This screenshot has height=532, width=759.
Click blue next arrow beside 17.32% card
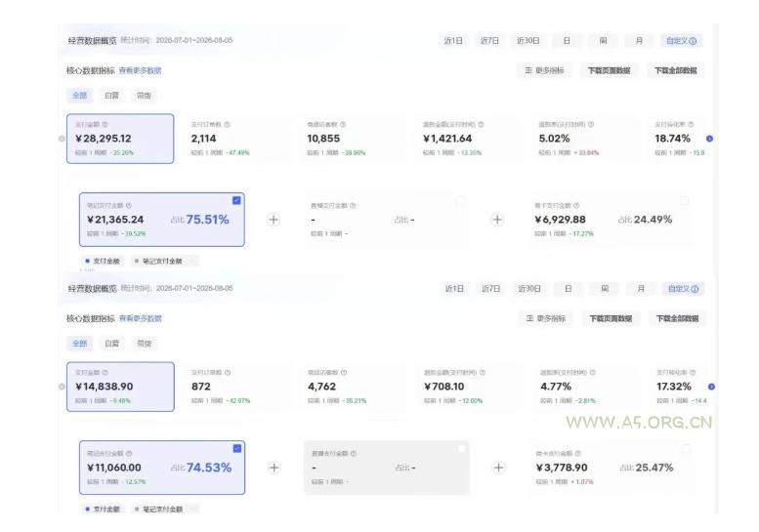711,387
